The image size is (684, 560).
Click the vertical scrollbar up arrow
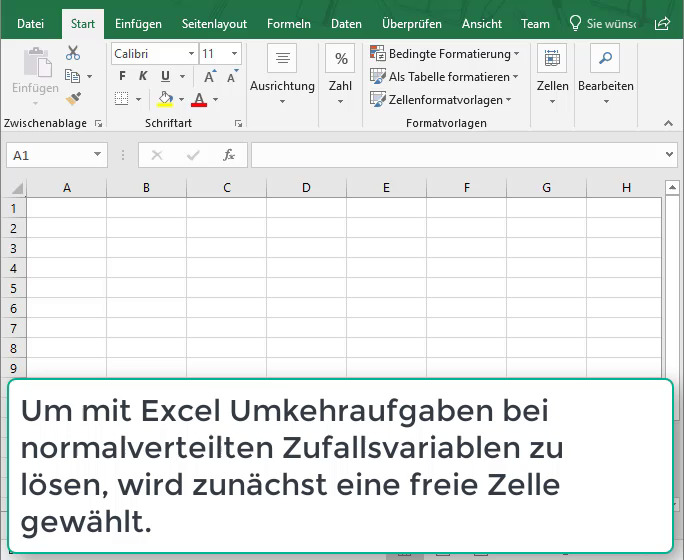pos(672,188)
